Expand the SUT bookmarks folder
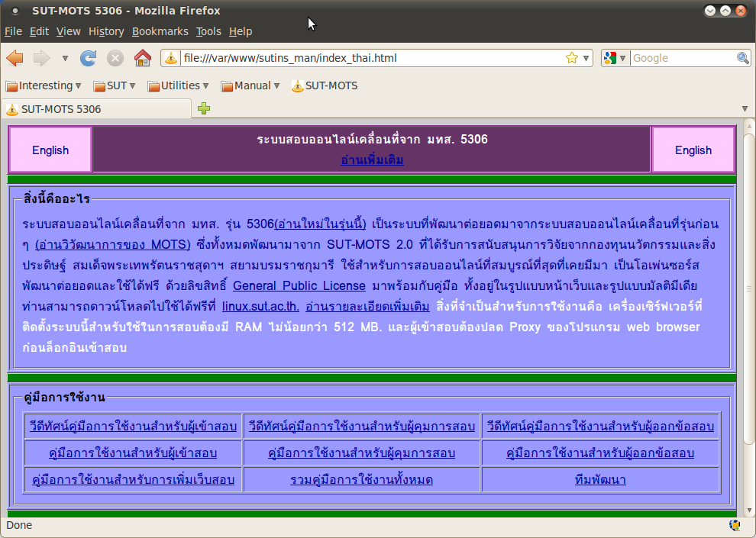Viewport: 756px width, 538px height. tap(115, 85)
